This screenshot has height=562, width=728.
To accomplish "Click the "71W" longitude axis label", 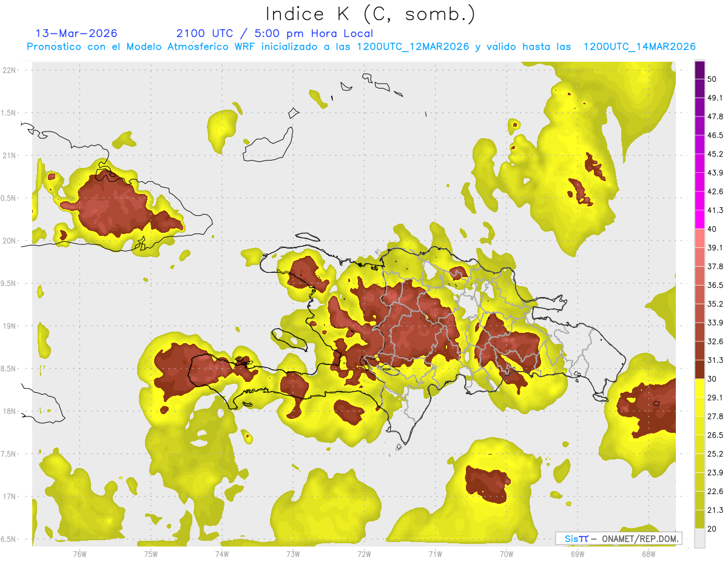I will coord(435,554).
